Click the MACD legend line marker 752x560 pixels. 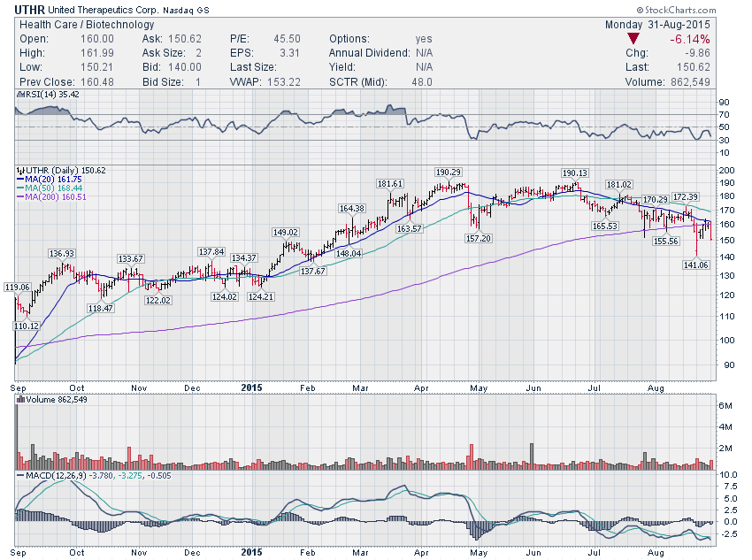point(20,476)
